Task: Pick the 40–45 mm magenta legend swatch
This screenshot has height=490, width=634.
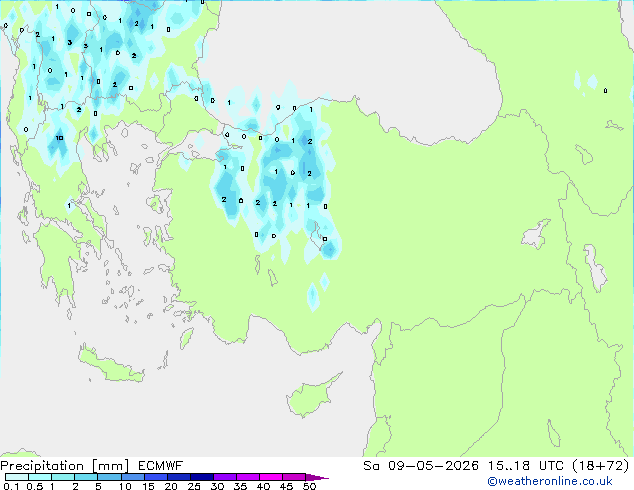Action: (x=271, y=477)
